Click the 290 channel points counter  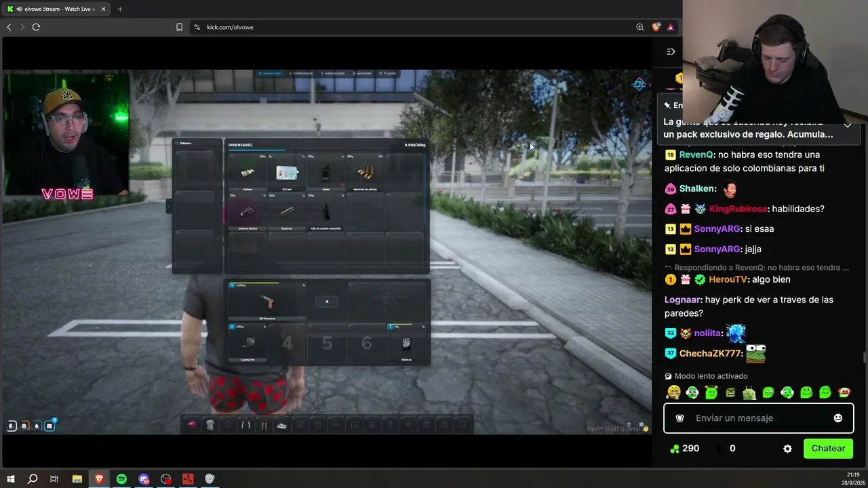684,449
